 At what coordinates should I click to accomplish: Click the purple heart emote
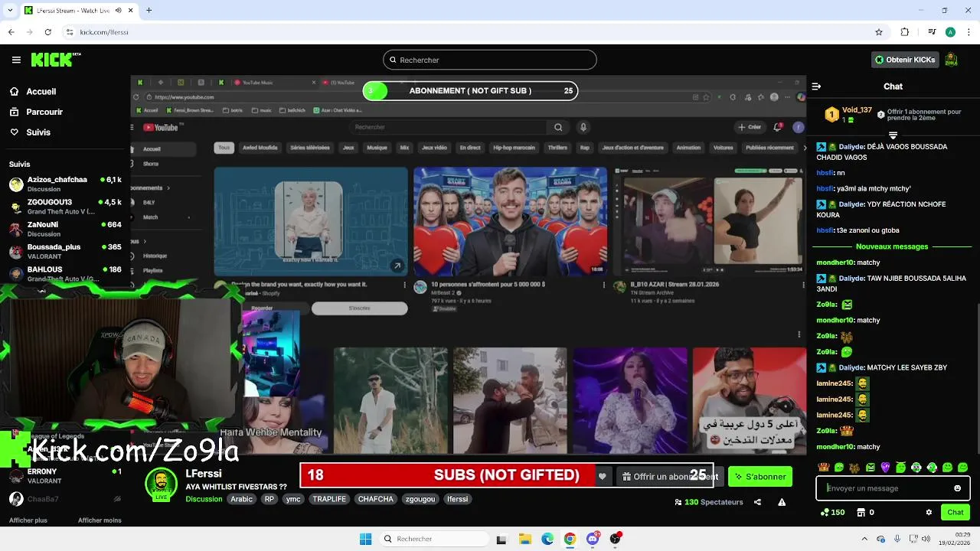click(x=885, y=467)
